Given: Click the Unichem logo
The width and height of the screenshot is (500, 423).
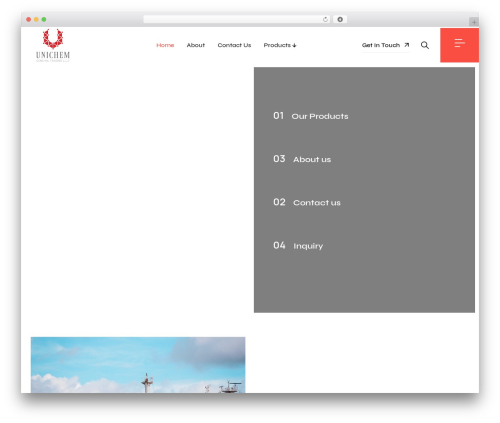Looking at the screenshot, I should tap(53, 45).
